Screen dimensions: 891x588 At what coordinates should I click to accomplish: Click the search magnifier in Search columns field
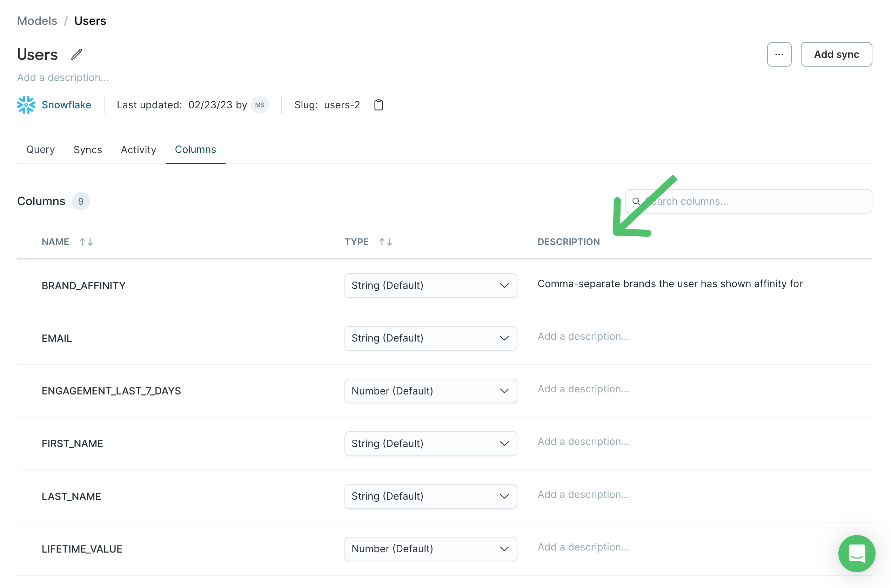[636, 201]
